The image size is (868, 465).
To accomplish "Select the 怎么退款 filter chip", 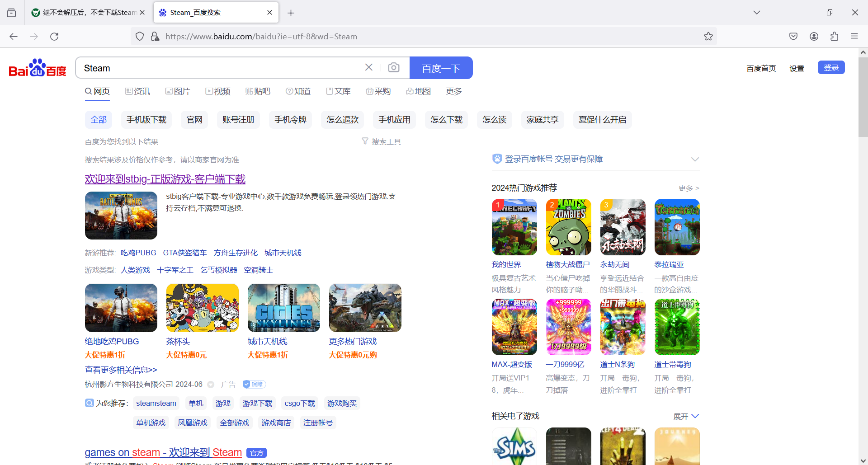I will pos(343,120).
